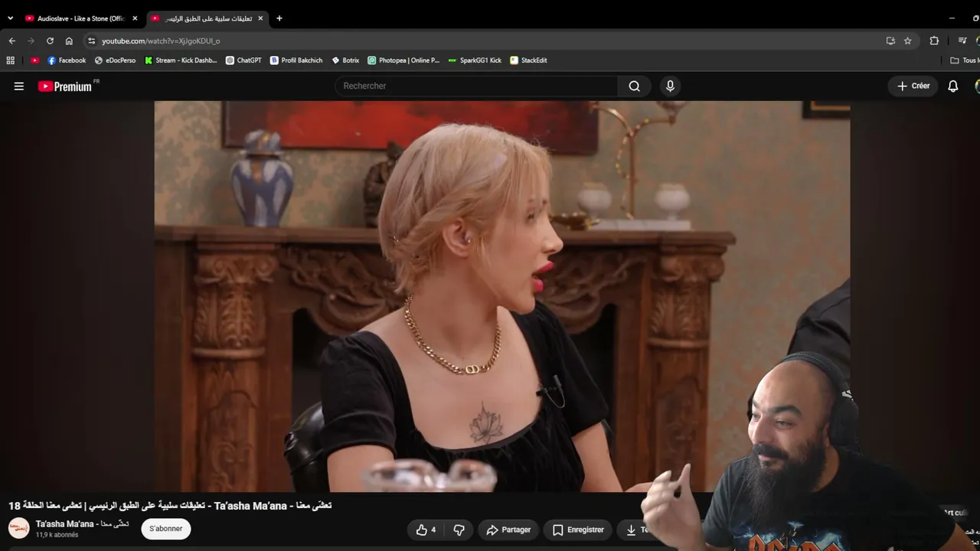Go to the browser home page

point(69,41)
